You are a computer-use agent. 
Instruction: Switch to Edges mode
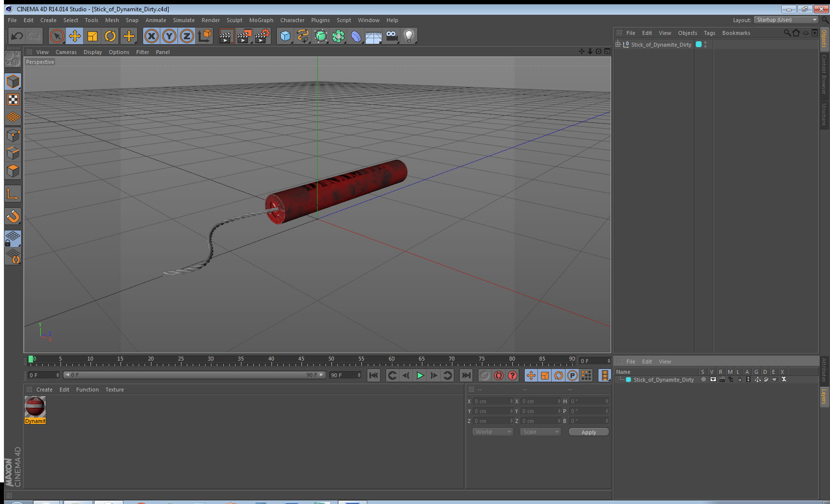coord(13,153)
